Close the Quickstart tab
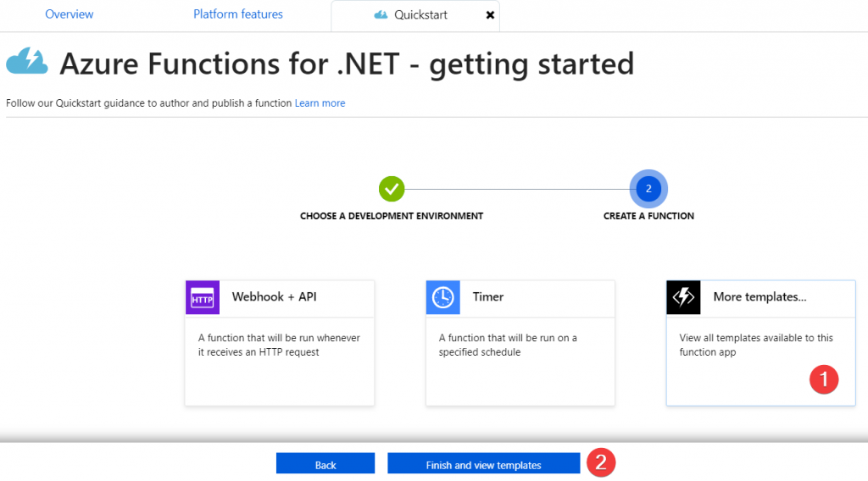The height and width of the screenshot is (481, 868). pyautogui.click(x=490, y=15)
